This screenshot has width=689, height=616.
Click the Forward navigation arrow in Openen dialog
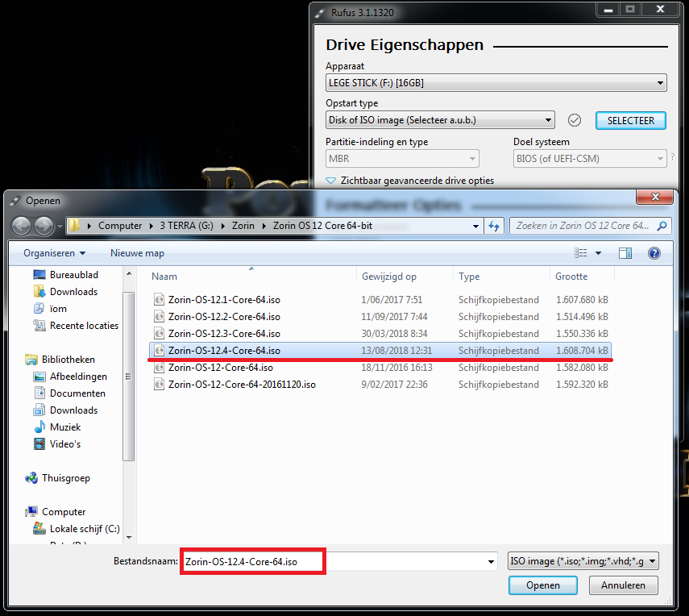pyautogui.click(x=44, y=226)
